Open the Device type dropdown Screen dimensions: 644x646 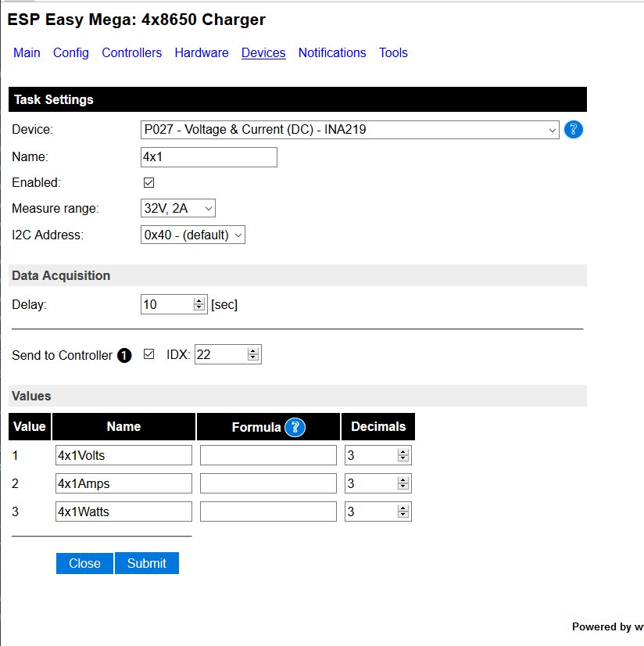coord(349,130)
